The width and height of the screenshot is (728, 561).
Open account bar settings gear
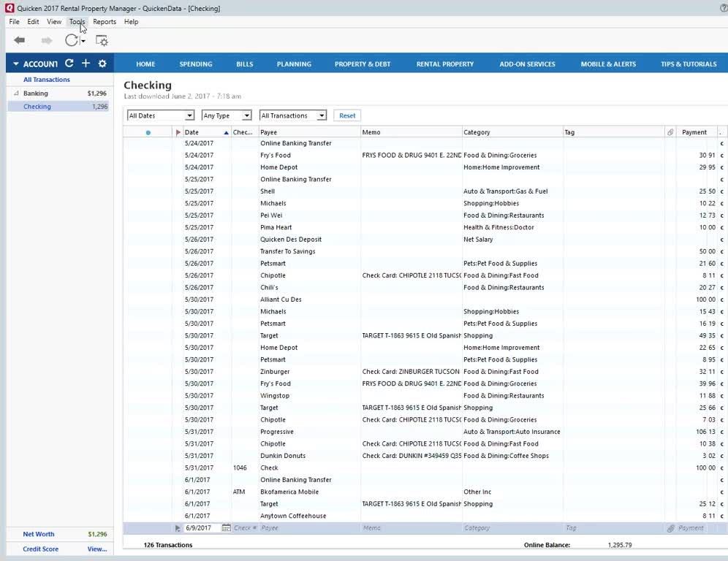point(102,64)
